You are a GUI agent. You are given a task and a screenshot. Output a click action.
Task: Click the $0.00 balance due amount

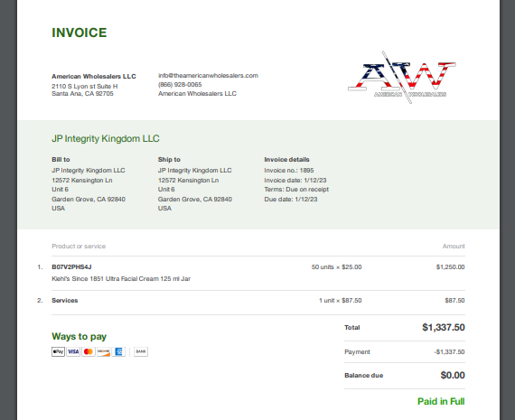453,376
